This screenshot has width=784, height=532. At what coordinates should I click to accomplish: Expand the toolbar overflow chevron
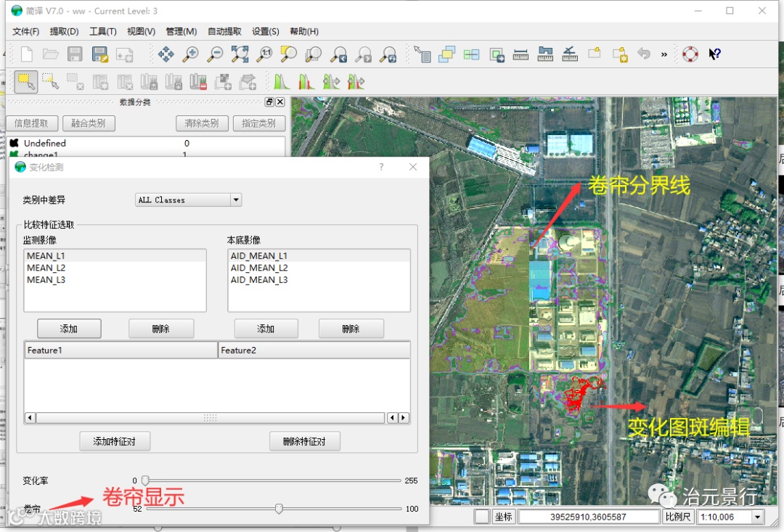pos(663,54)
